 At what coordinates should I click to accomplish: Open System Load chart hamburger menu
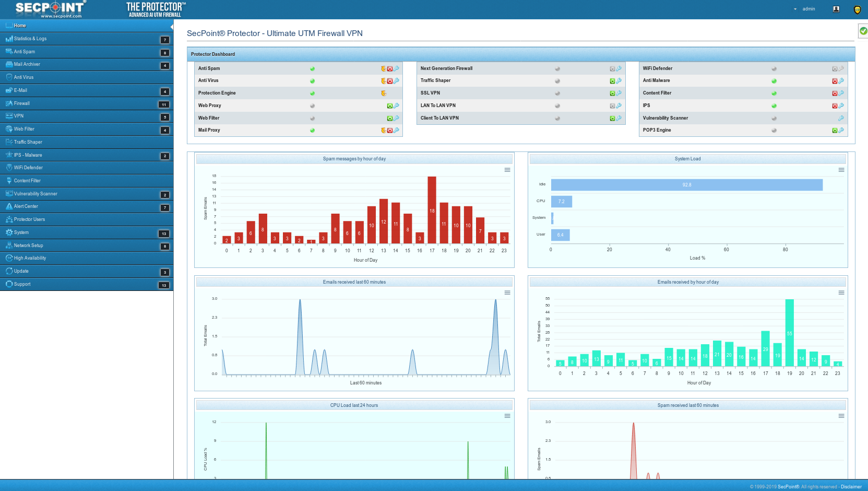[x=841, y=170]
